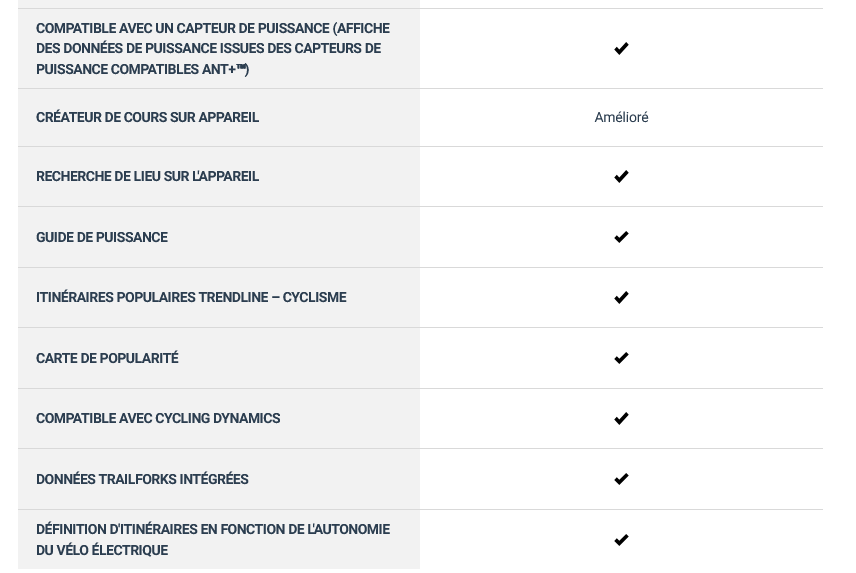
Task: Click checkmark for power sensor compatibility row
Action: pyautogui.click(x=621, y=49)
